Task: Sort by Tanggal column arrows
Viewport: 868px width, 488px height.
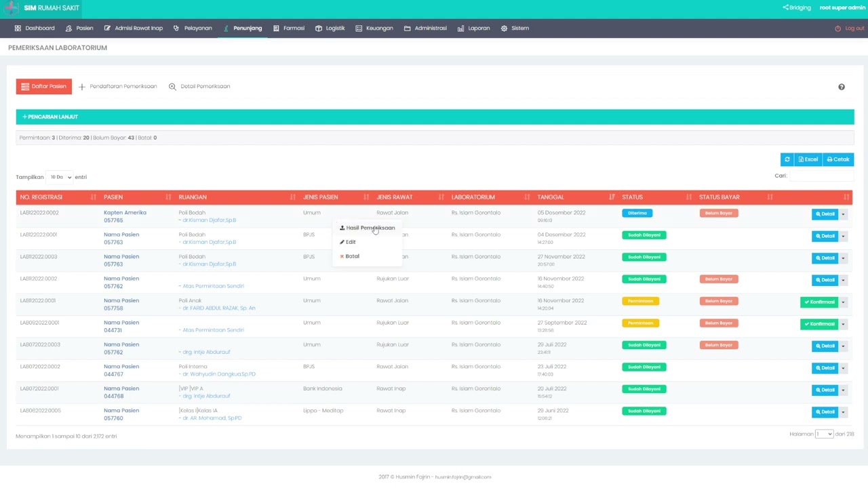Action: (x=612, y=197)
